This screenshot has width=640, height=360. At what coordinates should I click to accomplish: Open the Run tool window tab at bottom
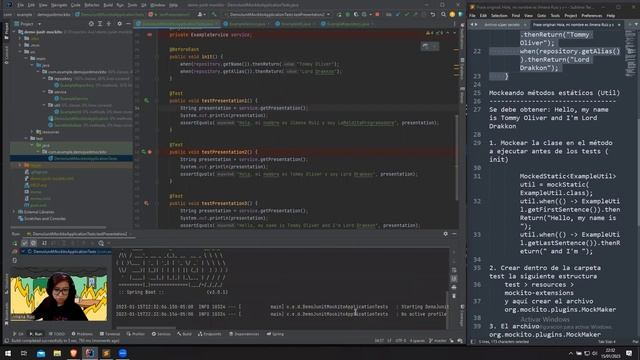tap(36, 334)
